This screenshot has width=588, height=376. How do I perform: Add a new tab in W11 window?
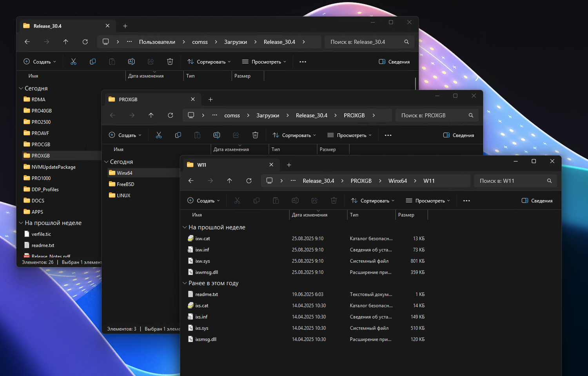pyautogui.click(x=289, y=165)
